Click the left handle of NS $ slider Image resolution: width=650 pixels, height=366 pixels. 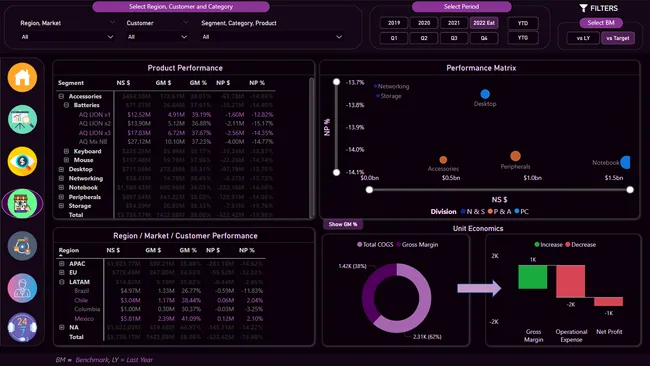(369, 190)
